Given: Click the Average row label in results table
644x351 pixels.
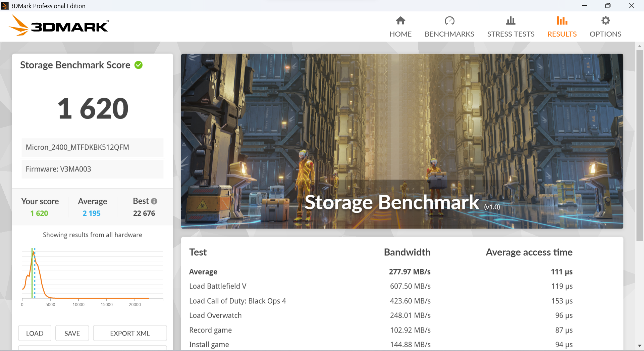Looking at the screenshot, I should coord(203,272).
